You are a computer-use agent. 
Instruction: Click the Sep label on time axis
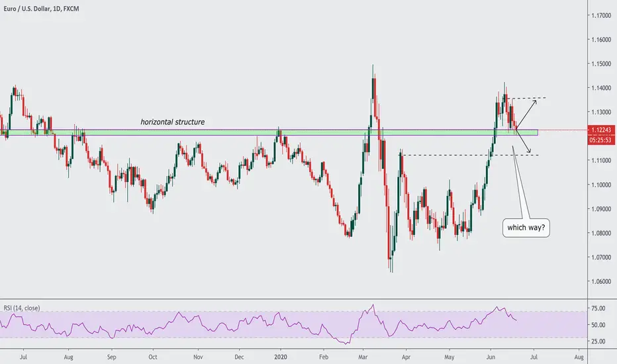point(112,357)
